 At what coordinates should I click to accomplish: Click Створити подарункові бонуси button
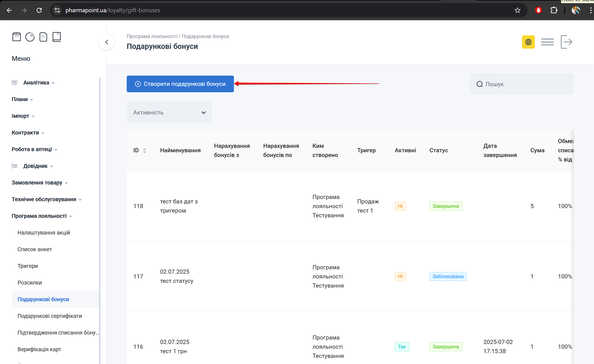[x=180, y=84]
